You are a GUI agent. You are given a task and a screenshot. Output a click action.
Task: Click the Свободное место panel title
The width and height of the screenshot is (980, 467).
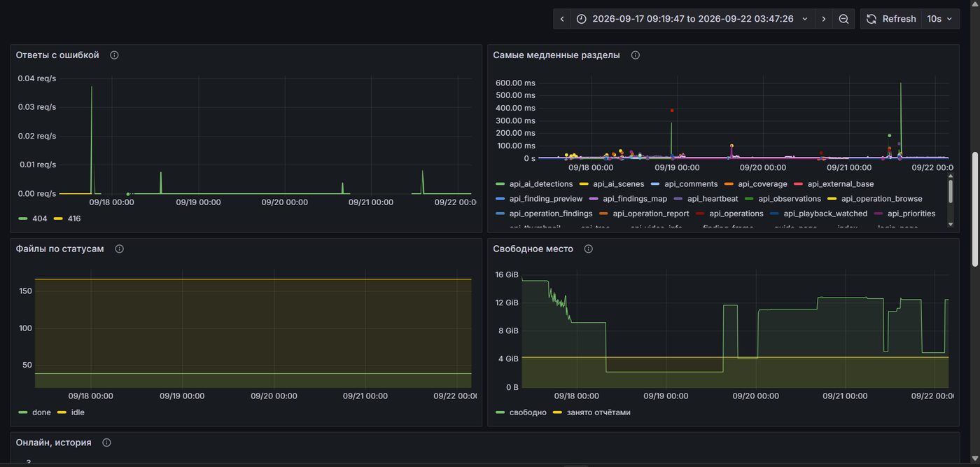point(533,249)
